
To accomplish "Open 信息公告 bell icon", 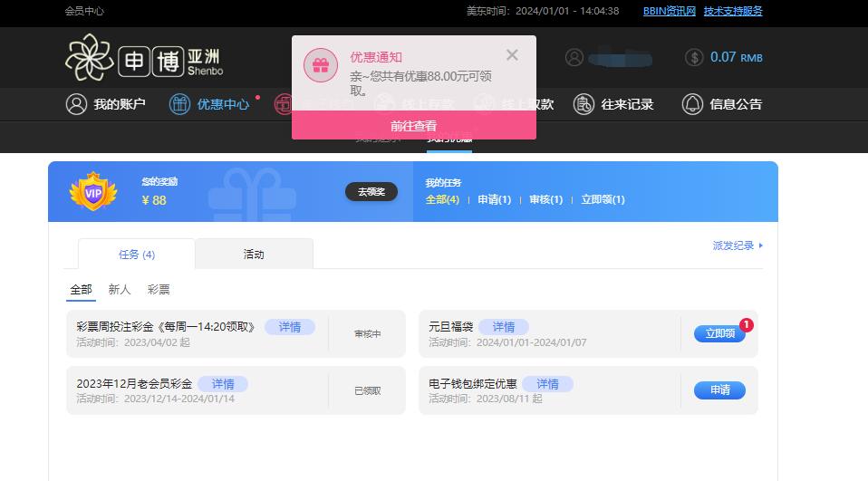I will [x=692, y=104].
